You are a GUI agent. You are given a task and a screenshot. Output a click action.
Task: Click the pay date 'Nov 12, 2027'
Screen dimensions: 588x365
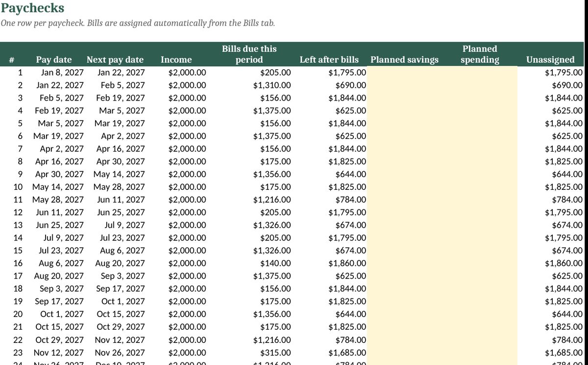[x=59, y=352]
